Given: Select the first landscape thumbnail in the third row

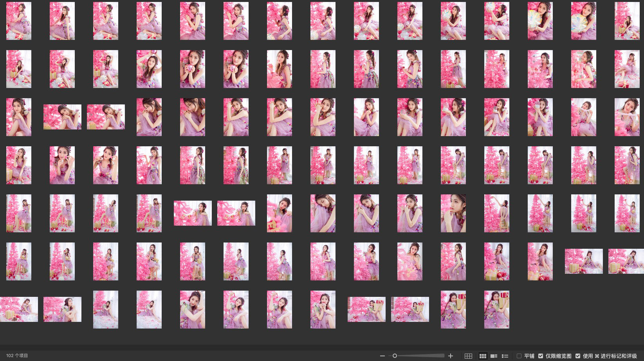Looking at the screenshot, I should 62,117.
